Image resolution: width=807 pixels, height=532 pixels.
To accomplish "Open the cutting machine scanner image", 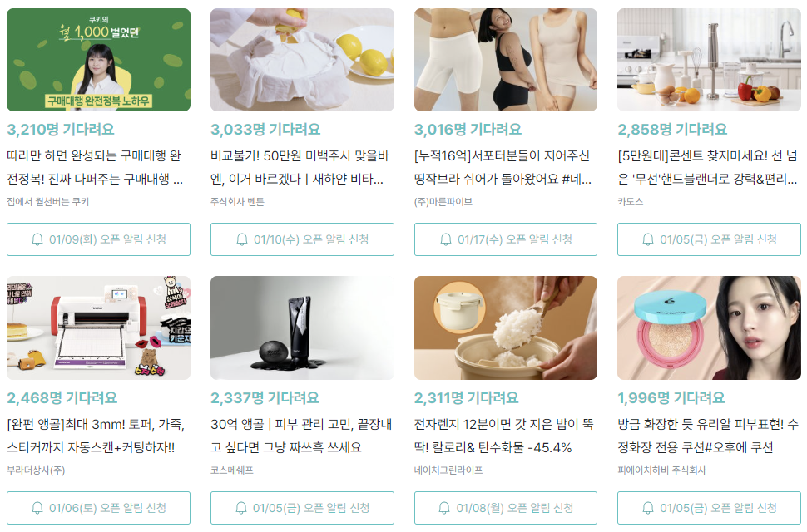I will 98,328.
